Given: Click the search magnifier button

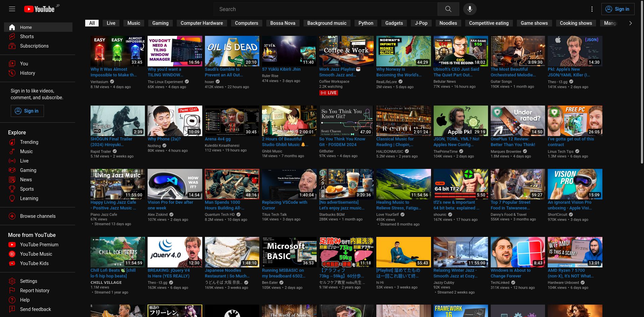Looking at the screenshot, I should (x=448, y=9).
